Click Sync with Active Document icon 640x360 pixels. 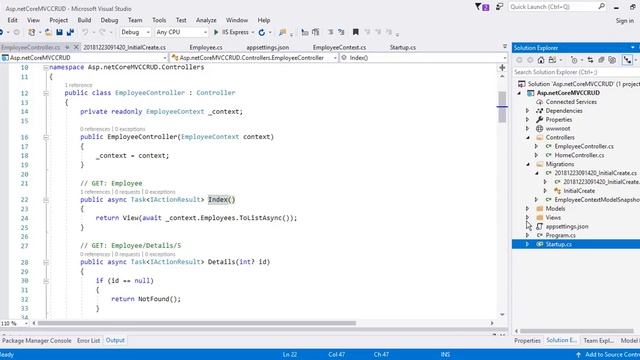pos(590,60)
